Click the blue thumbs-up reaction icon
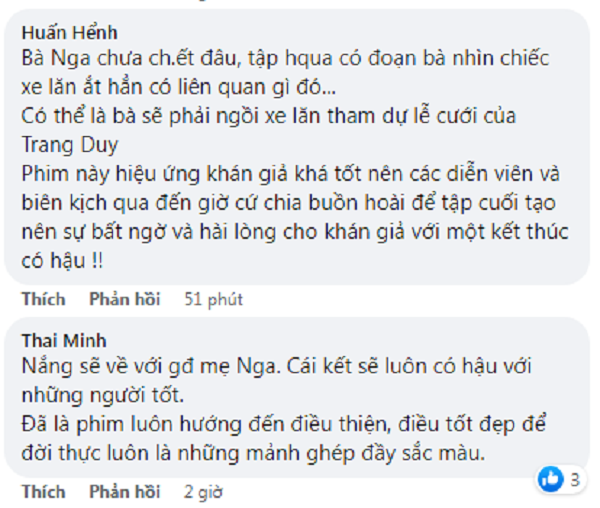 pyautogui.click(x=550, y=478)
